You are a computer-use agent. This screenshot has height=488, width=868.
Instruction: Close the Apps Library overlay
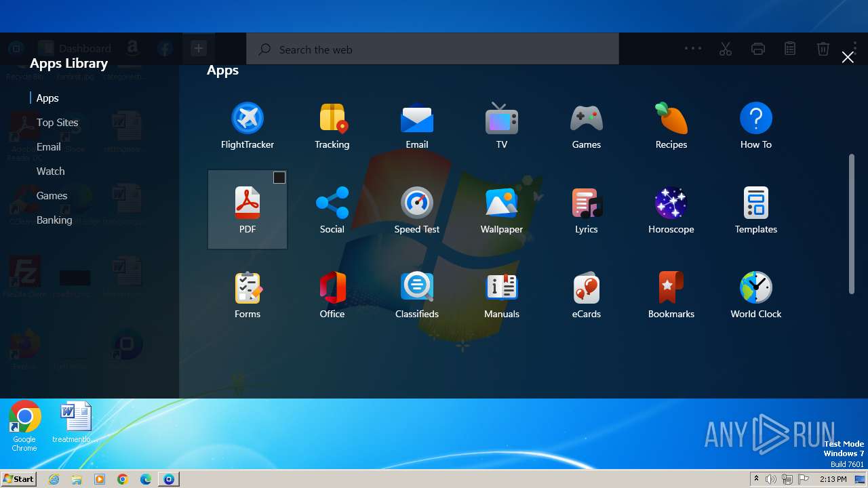click(848, 57)
